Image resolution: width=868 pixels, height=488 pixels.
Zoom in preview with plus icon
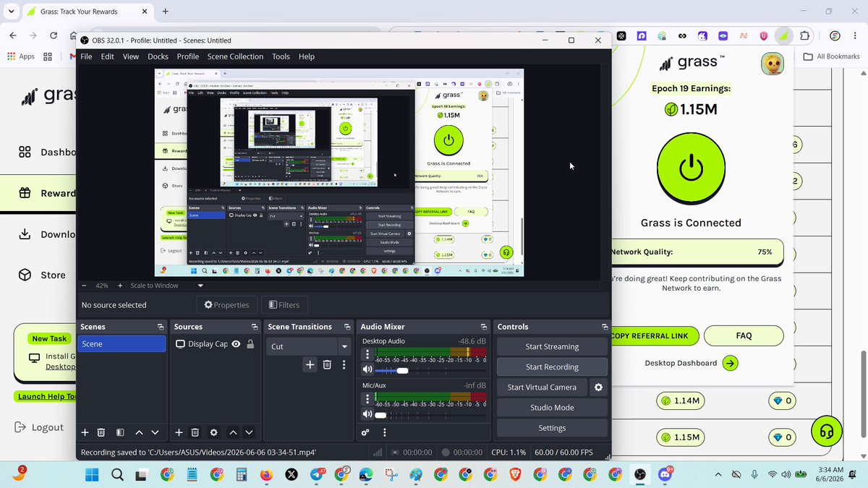pyautogui.click(x=120, y=286)
